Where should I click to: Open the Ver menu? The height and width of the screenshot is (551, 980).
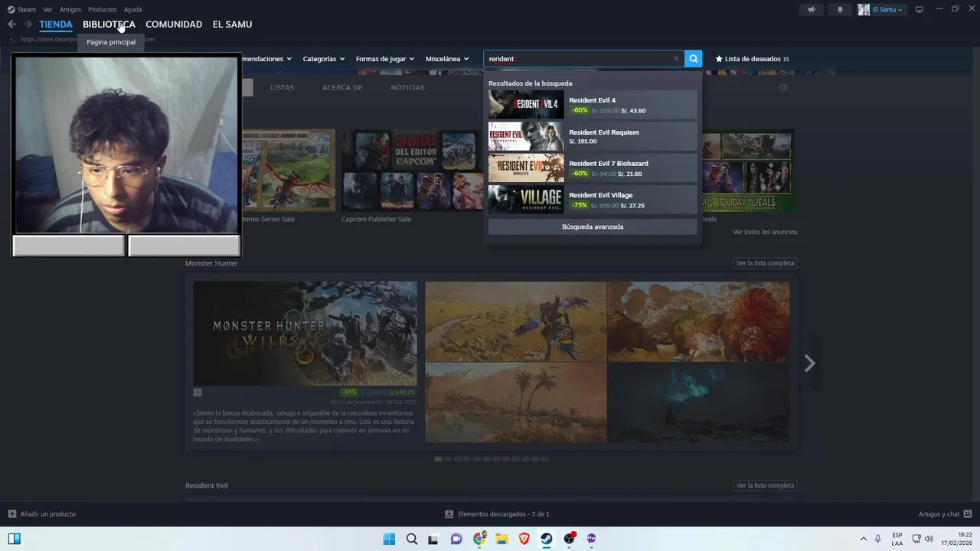[x=47, y=9]
